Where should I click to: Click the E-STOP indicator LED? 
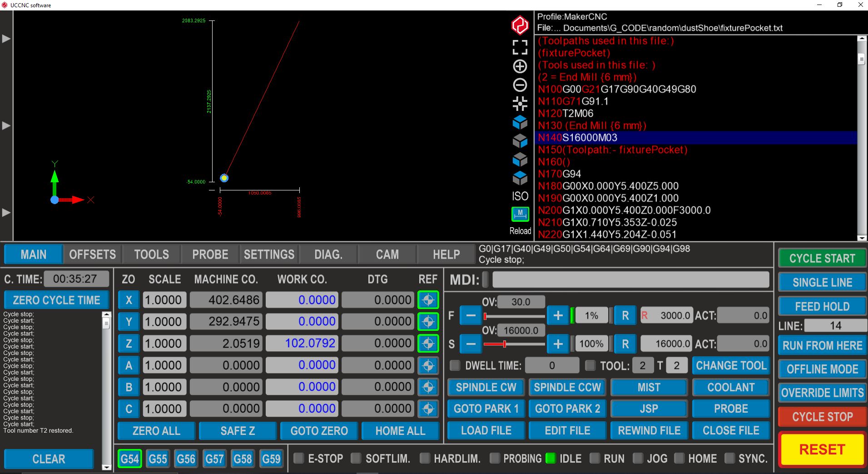[298, 458]
